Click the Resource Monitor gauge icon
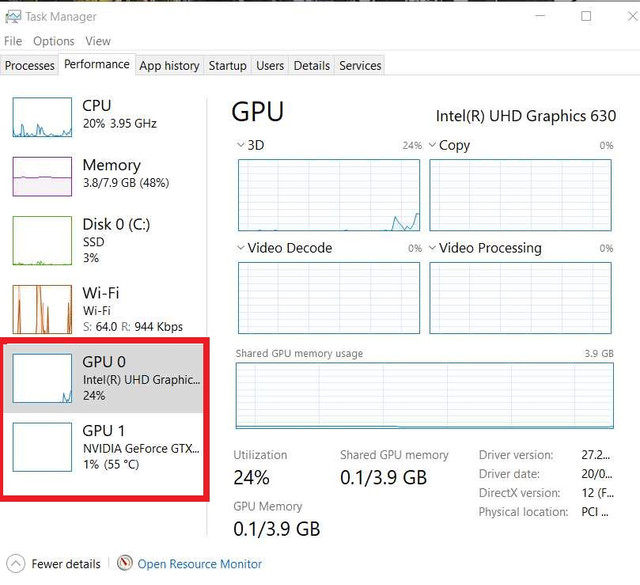The width and height of the screenshot is (640, 585). [x=125, y=563]
